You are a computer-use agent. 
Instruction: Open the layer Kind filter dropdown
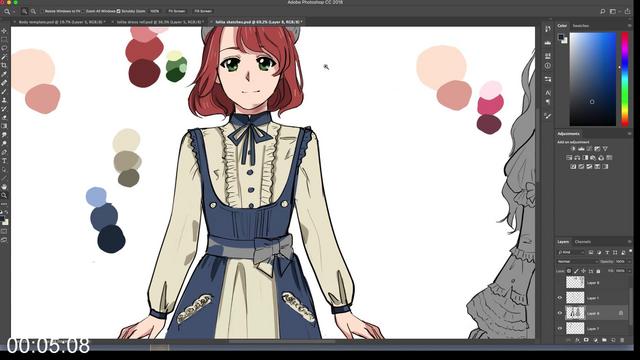[571, 252]
